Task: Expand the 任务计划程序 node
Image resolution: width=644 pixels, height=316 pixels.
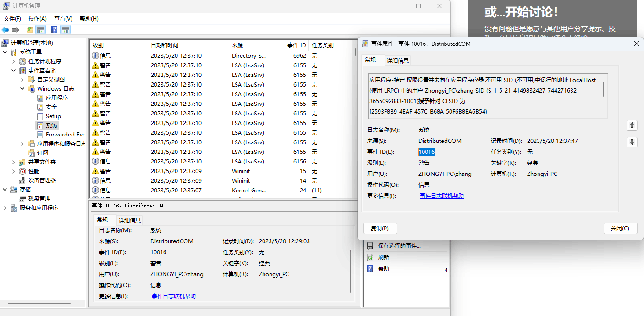Action: click(13, 61)
